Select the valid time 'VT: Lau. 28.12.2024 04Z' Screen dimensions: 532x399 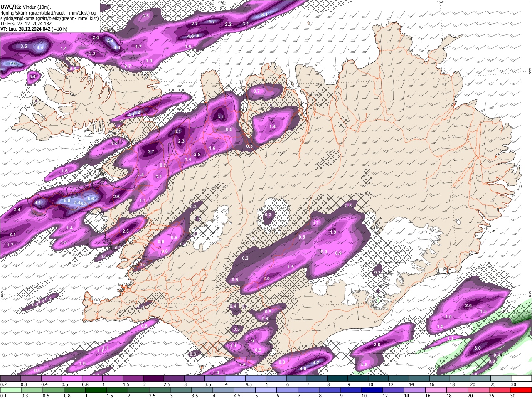[x=25, y=29]
